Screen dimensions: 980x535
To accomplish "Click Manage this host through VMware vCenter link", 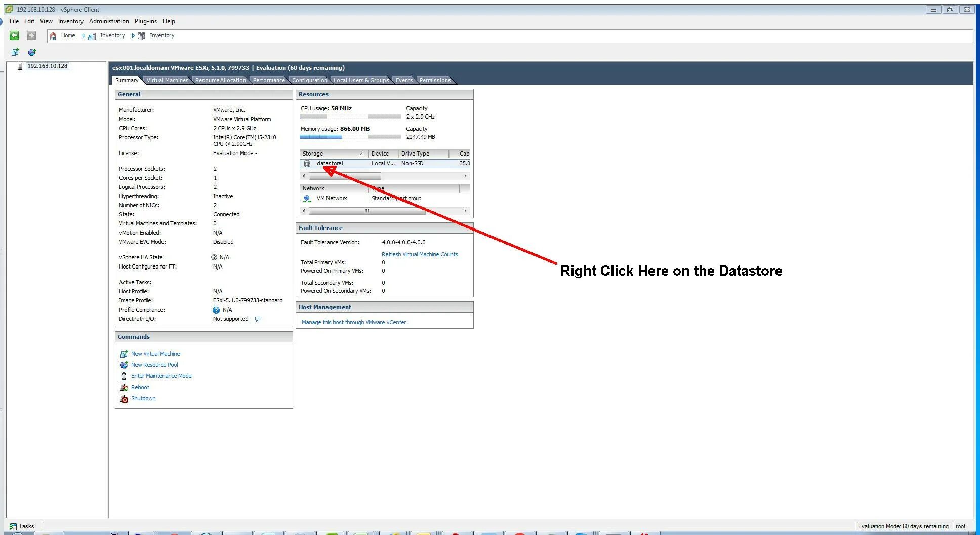I will coord(354,323).
